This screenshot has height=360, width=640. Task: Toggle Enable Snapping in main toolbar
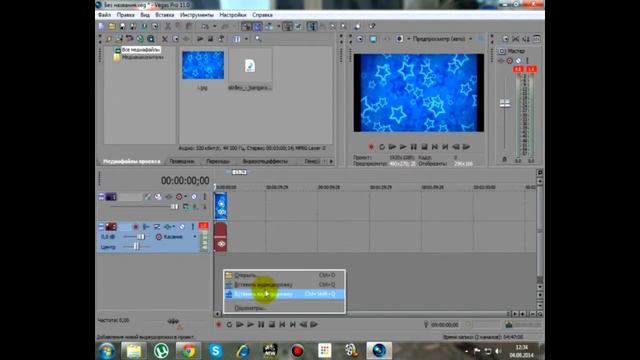pyautogui.click(x=246, y=27)
